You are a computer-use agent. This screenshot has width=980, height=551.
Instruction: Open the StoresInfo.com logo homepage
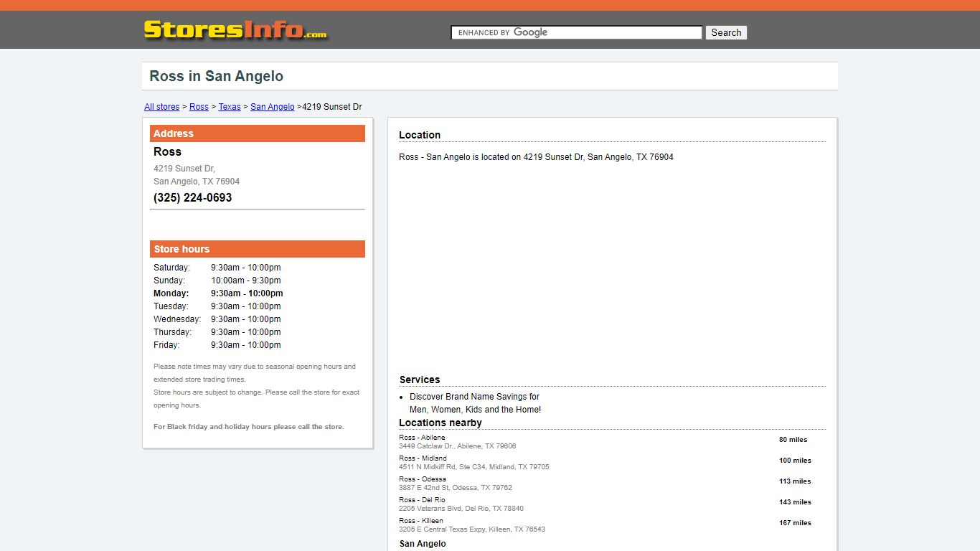(235, 30)
